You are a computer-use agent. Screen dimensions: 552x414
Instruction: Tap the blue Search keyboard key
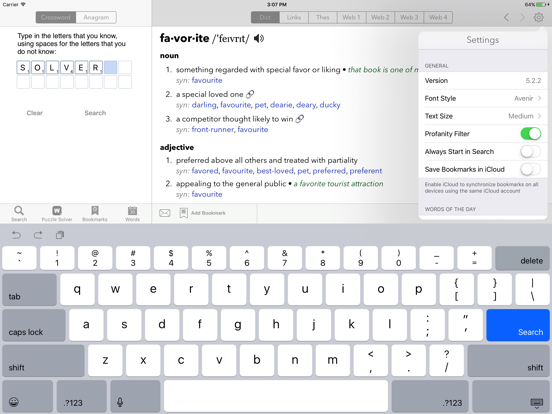518,325
